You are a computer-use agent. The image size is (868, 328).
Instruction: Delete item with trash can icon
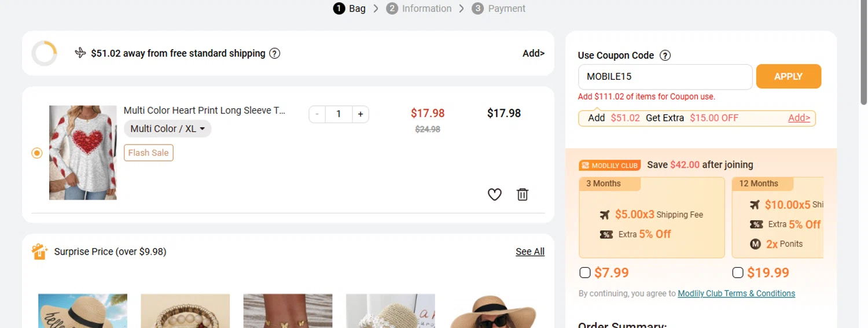pos(523,194)
